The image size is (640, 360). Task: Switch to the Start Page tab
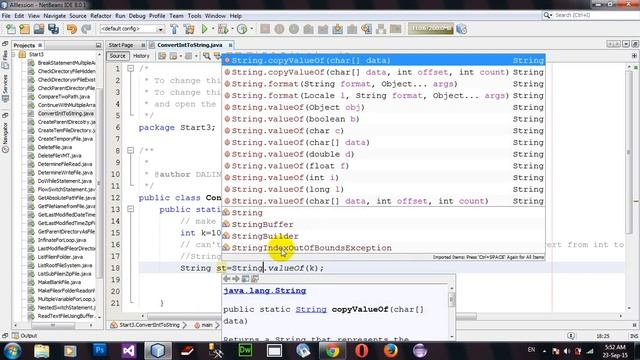coord(121,45)
